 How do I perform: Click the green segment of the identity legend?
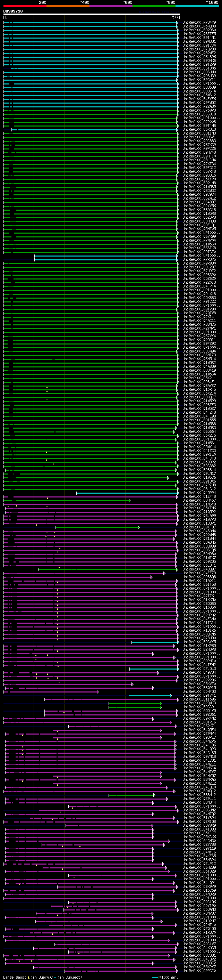pyautogui.click(x=154, y=6)
